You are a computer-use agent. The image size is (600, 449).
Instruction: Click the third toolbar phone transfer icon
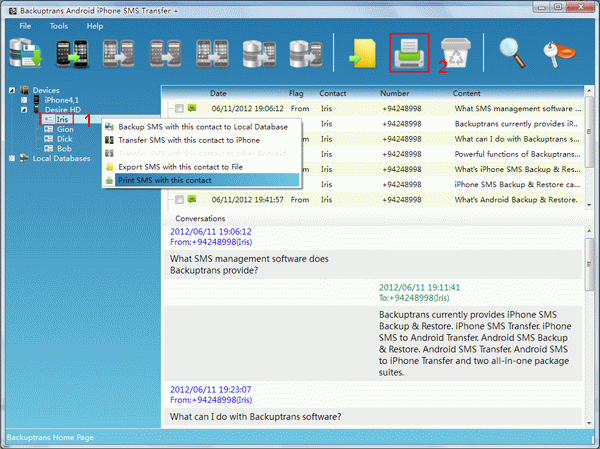(119, 53)
